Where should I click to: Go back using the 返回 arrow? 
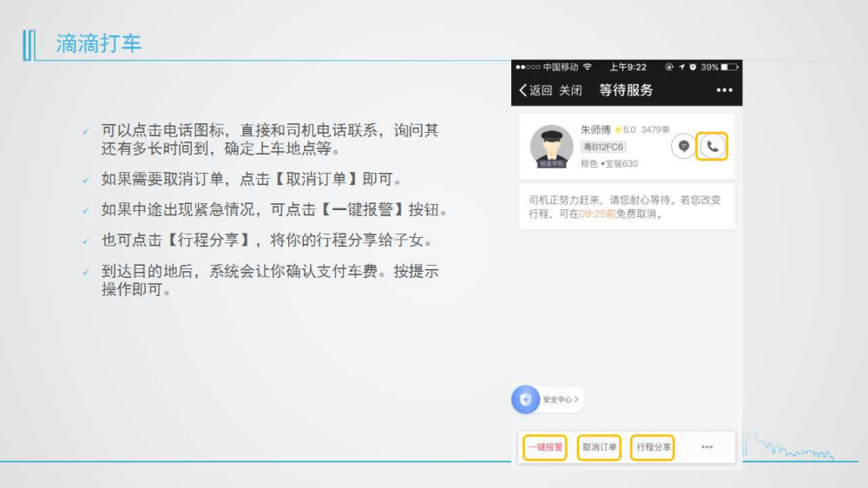(x=535, y=90)
